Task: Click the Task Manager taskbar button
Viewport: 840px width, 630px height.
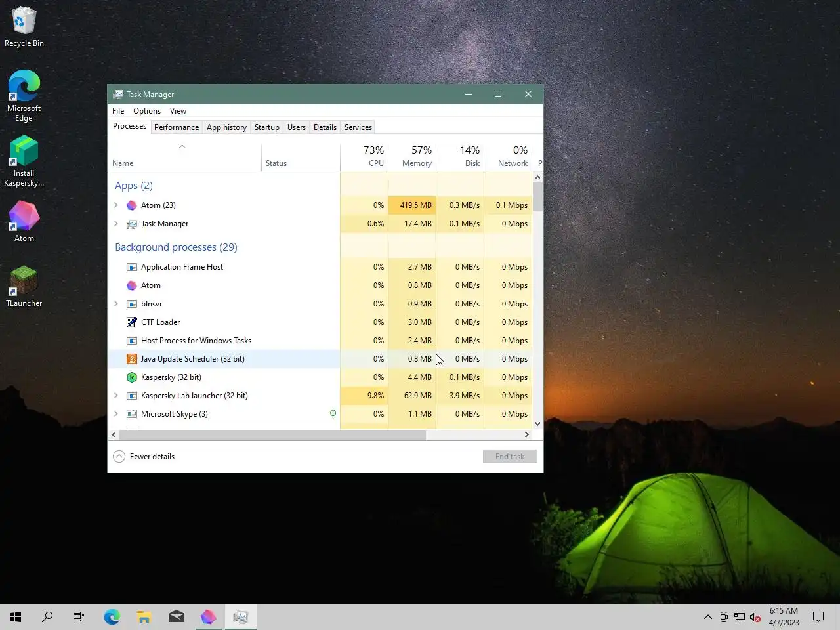Action: 241,617
